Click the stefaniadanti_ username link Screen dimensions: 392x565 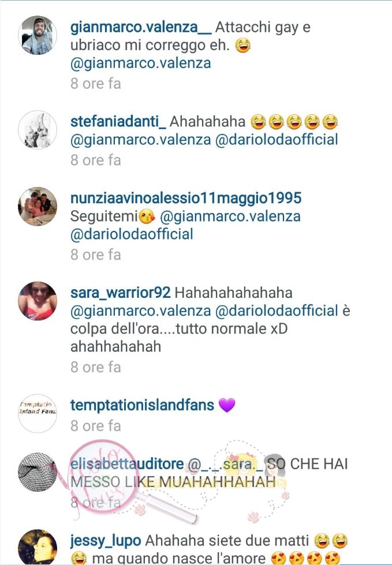pyautogui.click(x=118, y=122)
